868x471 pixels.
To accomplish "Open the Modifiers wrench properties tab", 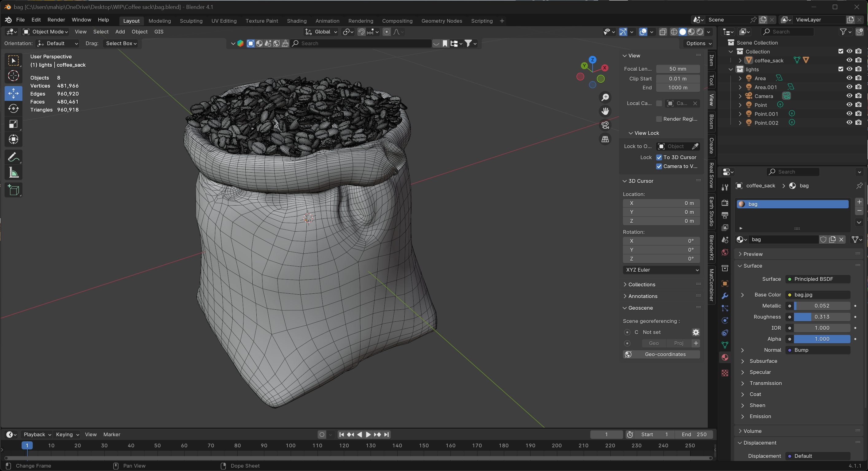I will [x=725, y=296].
